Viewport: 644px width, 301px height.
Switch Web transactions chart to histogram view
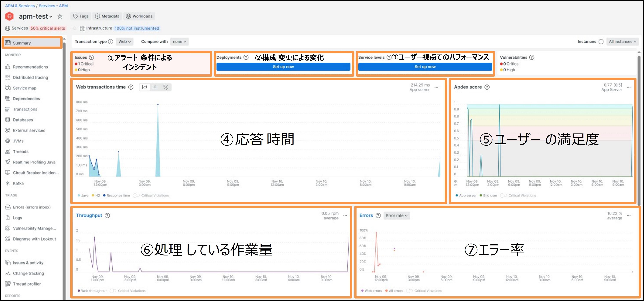155,87
